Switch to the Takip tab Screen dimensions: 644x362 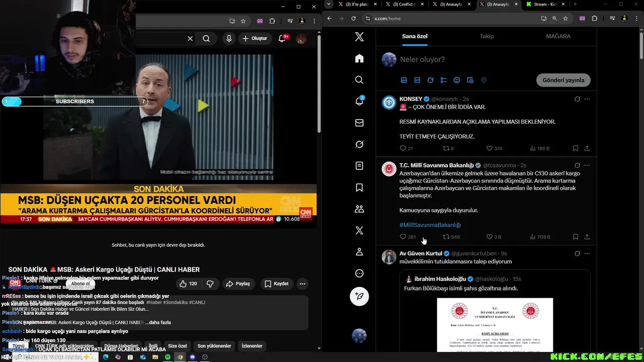(487, 36)
